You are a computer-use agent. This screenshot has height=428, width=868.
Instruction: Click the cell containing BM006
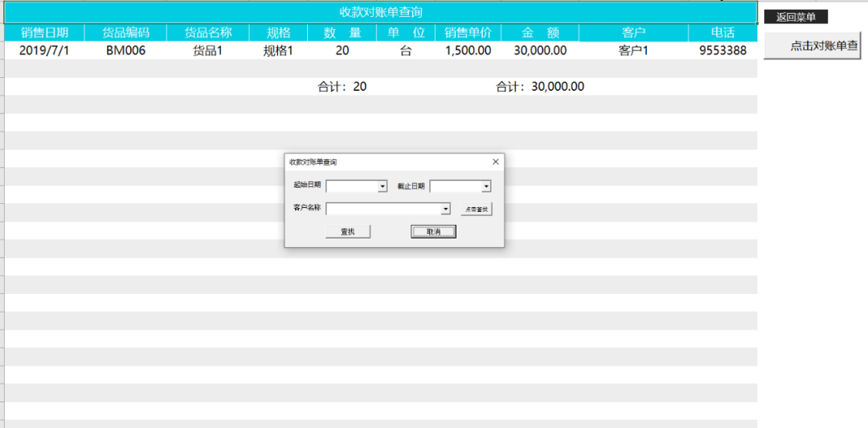[x=125, y=51]
